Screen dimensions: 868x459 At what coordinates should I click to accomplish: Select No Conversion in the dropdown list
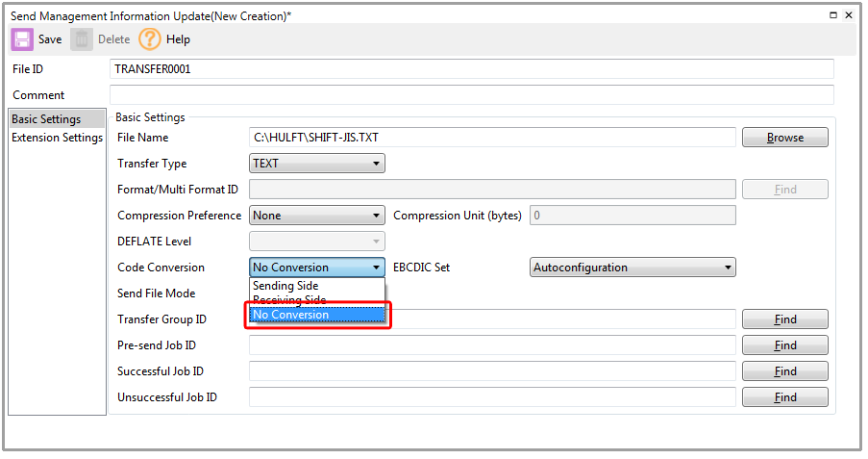[291, 315]
